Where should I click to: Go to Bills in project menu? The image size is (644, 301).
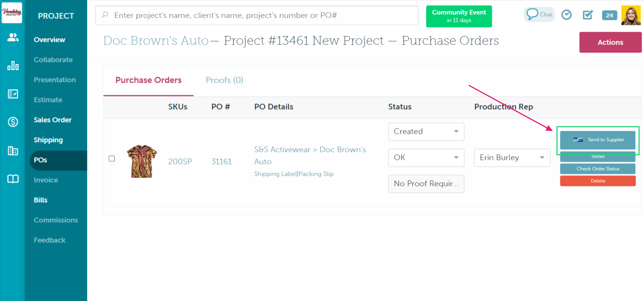point(40,200)
